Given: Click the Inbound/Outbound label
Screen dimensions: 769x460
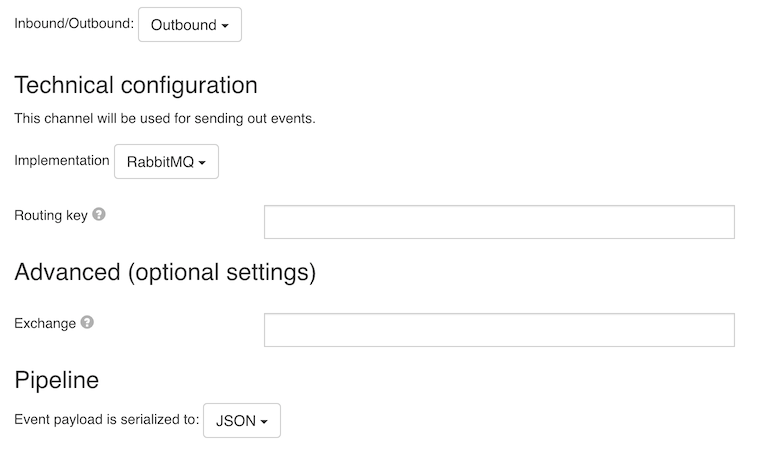Looking at the screenshot, I should (73, 24).
